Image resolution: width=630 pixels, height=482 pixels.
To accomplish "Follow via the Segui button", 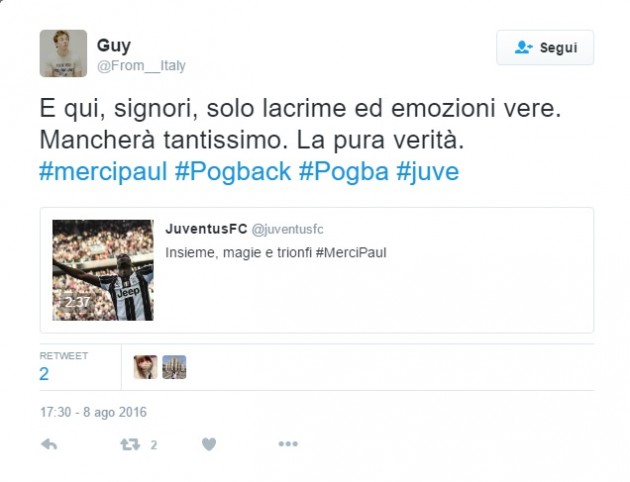I will [545, 47].
